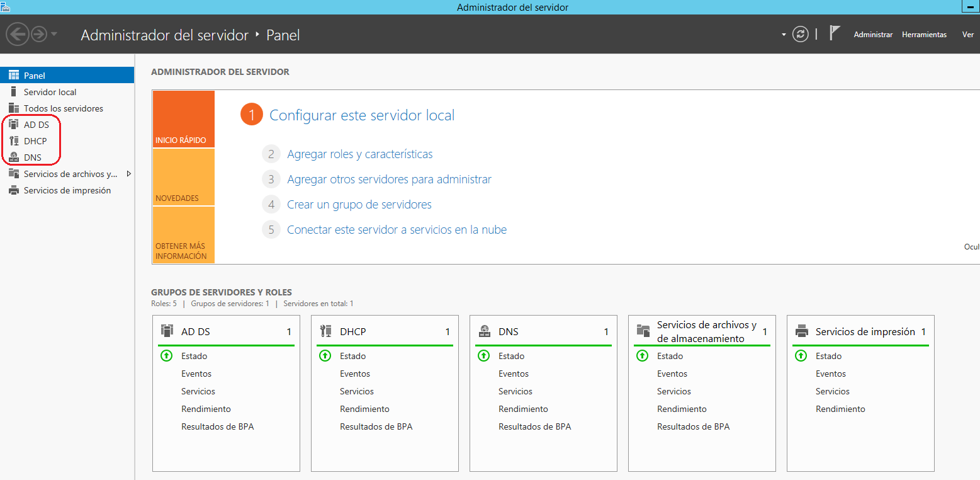Open the notifications flag
The width and height of the screenshot is (980, 480).
point(835,33)
